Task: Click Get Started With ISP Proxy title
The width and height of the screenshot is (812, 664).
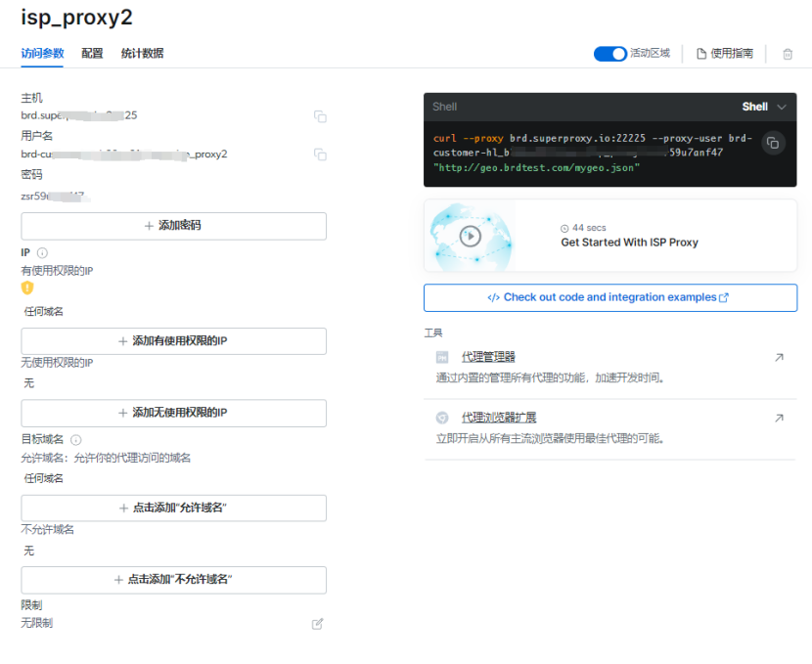Action: coord(629,243)
